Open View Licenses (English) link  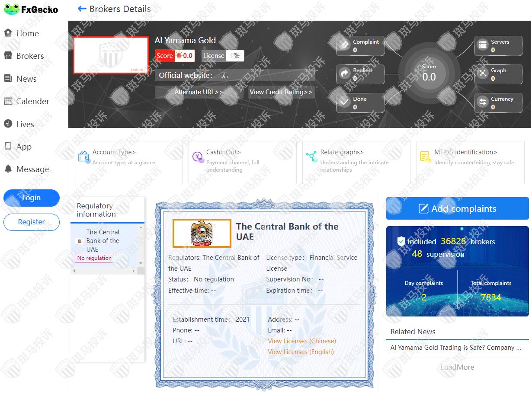point(301,352)
